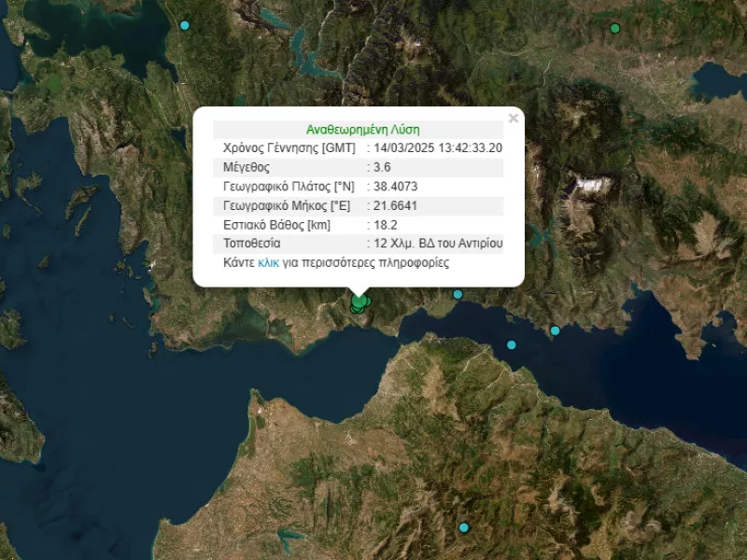The height and width of the screenshot is (560, 747).
Task: Click the longitude value '21.6641'
Action: [395, 205]
